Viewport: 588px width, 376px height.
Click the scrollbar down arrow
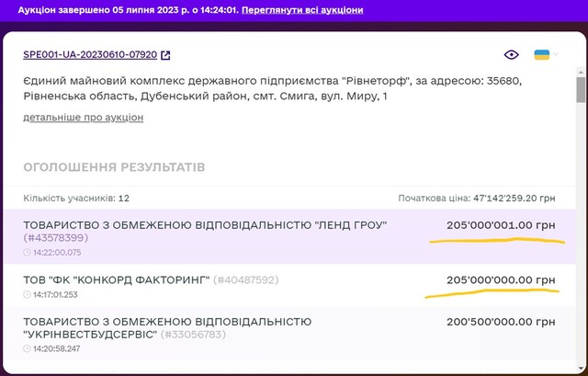click(x=581, y=368)
